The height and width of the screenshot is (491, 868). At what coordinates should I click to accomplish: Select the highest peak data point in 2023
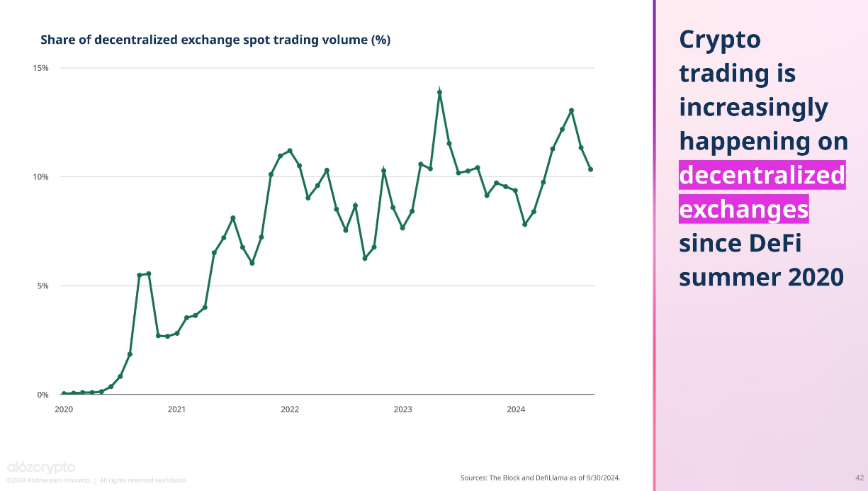[x=439, y=92]
